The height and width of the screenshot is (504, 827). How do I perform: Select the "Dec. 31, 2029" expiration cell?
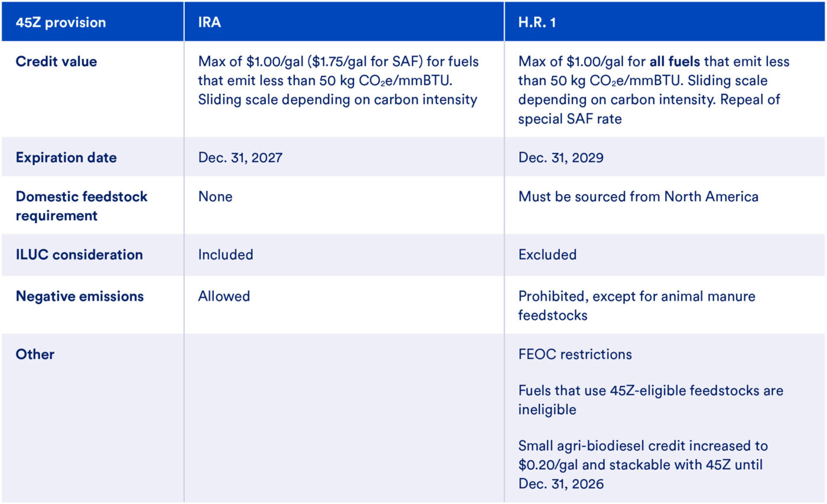pyautogui.click(x=561, y=158)
